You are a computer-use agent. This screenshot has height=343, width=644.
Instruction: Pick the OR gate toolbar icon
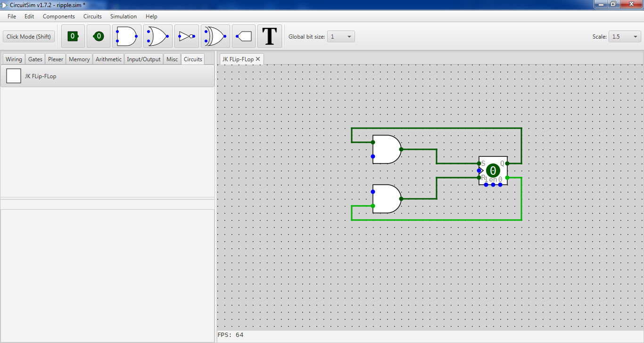click(157, 36)
